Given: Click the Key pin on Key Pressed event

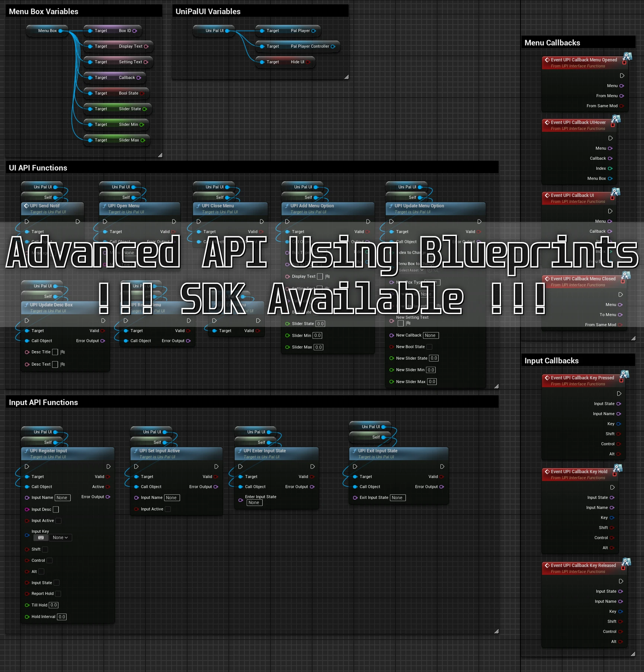Looking at the screenshot, I should pos(619,424).
